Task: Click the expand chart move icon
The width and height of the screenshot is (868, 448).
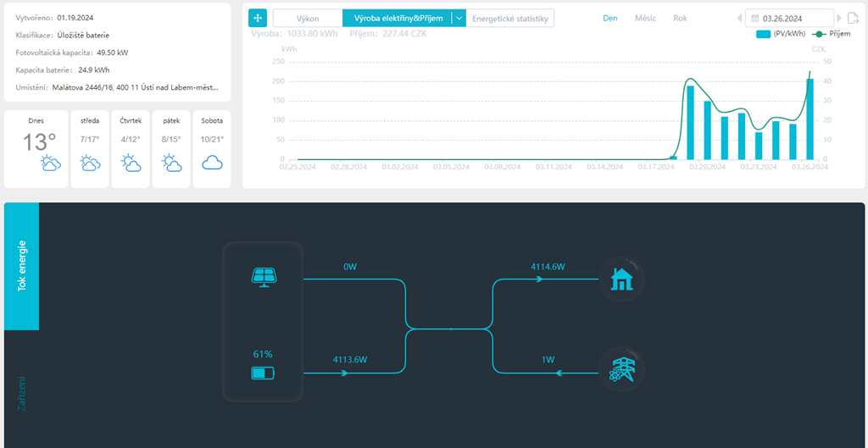Action: click(x=258, y=18)
